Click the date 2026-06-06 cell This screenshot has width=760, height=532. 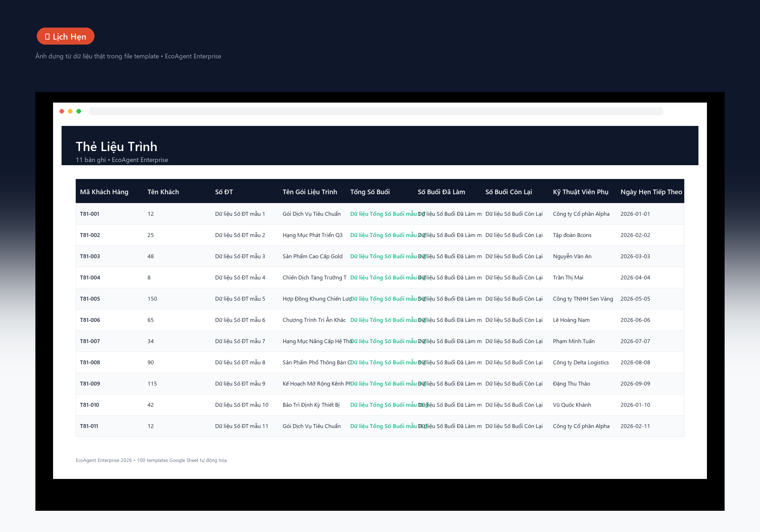(635, 320)
